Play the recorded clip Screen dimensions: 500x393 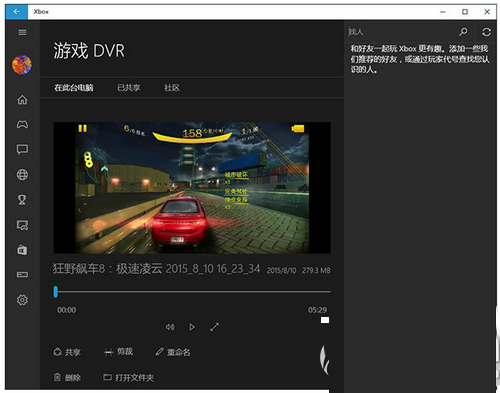click(x=192, y=327)
